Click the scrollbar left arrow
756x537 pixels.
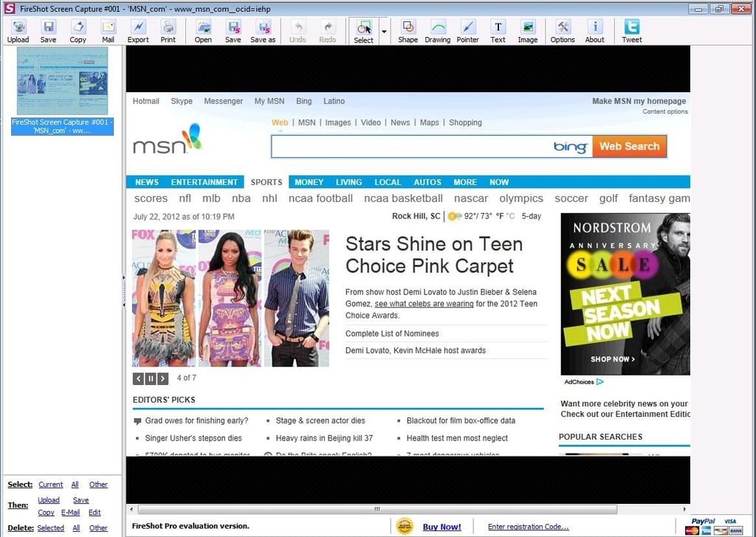pos(131,509)
